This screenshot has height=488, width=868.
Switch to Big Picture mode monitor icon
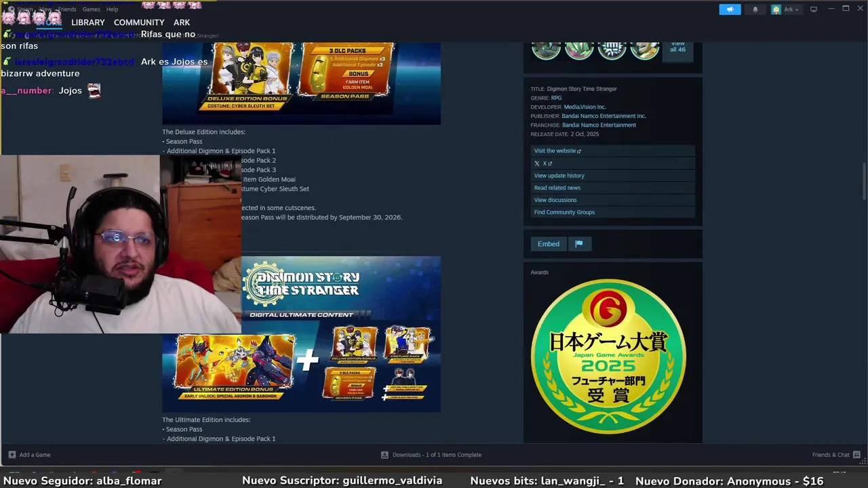pos(814,9)
